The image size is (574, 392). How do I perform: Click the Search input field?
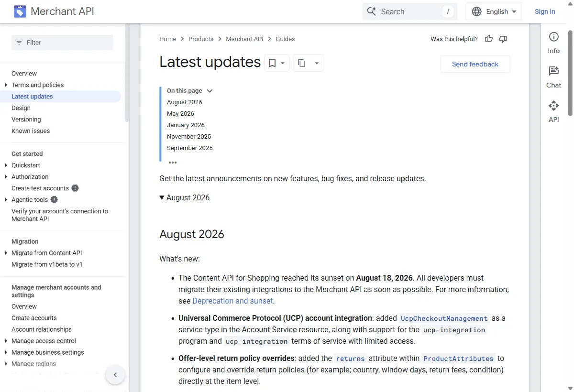[x=409, y=11]
